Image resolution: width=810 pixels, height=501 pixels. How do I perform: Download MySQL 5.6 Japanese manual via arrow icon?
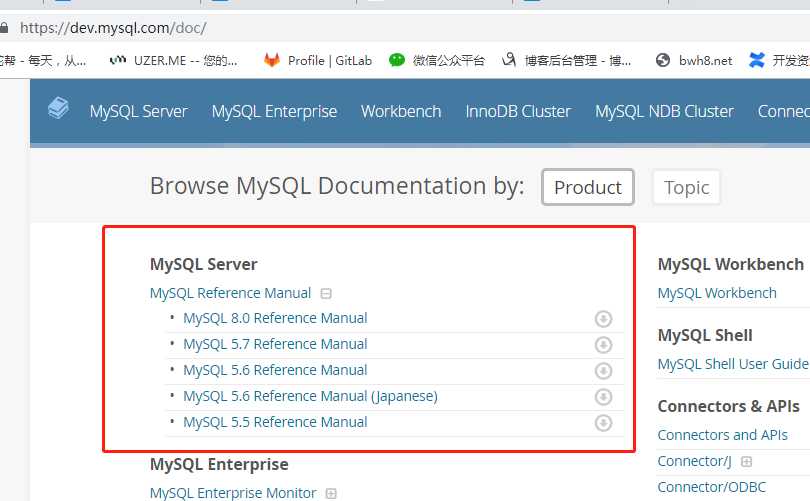tap(603, 397)
